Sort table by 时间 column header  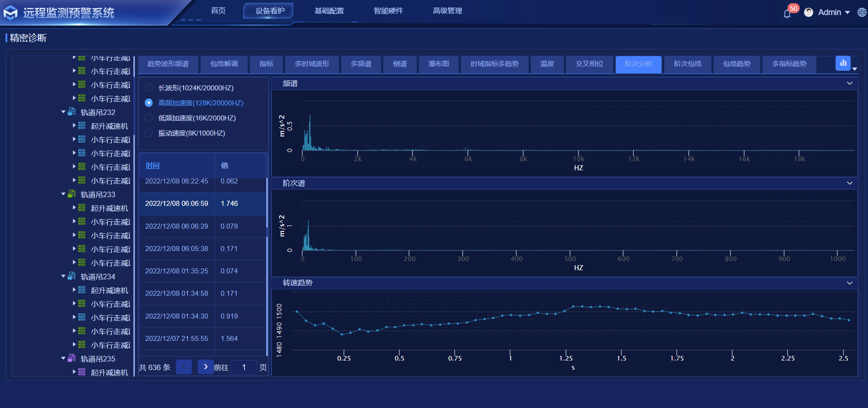[153, 165]
